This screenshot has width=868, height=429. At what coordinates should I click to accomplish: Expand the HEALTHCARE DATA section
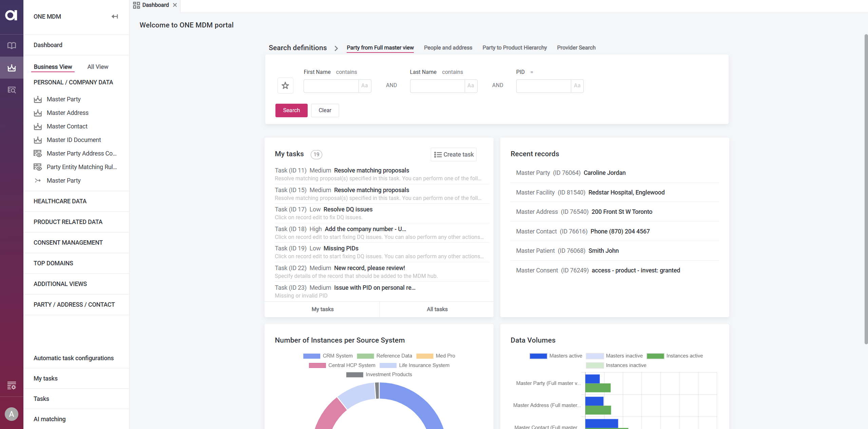click(60, 201)
